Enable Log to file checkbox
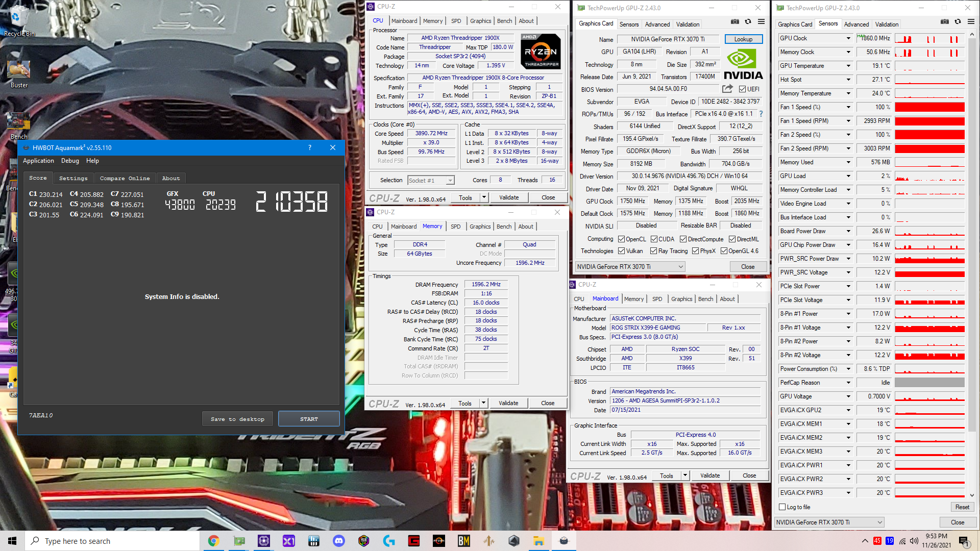 [782, 507]
